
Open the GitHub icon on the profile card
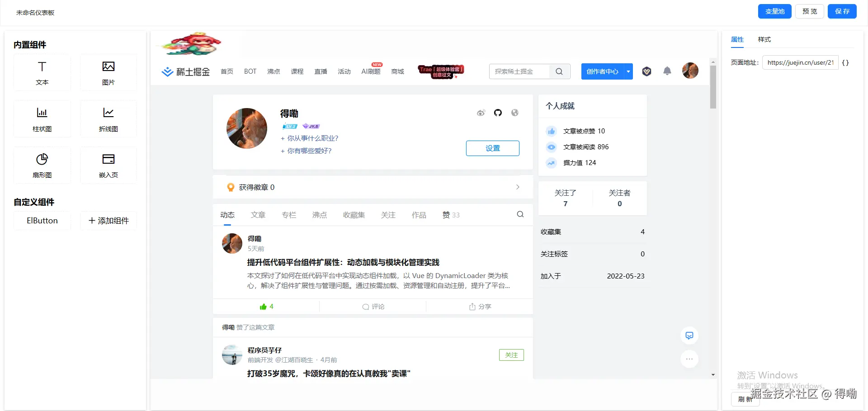click(498, 113)
